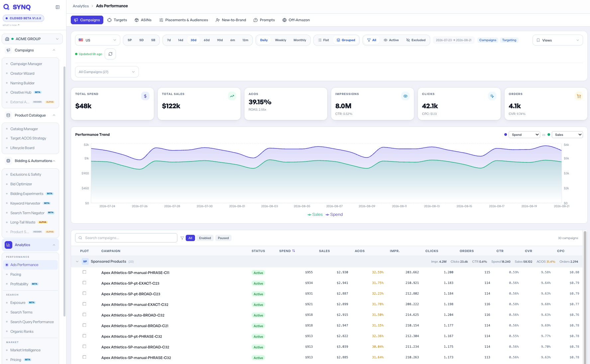Collapse the Sponsored Products group row
Image resolution: width=590 pixels, height=364 pixels.
click(x=77, y=261)
